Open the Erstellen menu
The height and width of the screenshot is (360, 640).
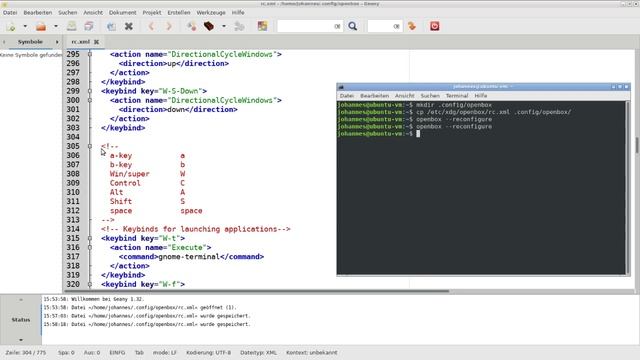tap(179, 13)
